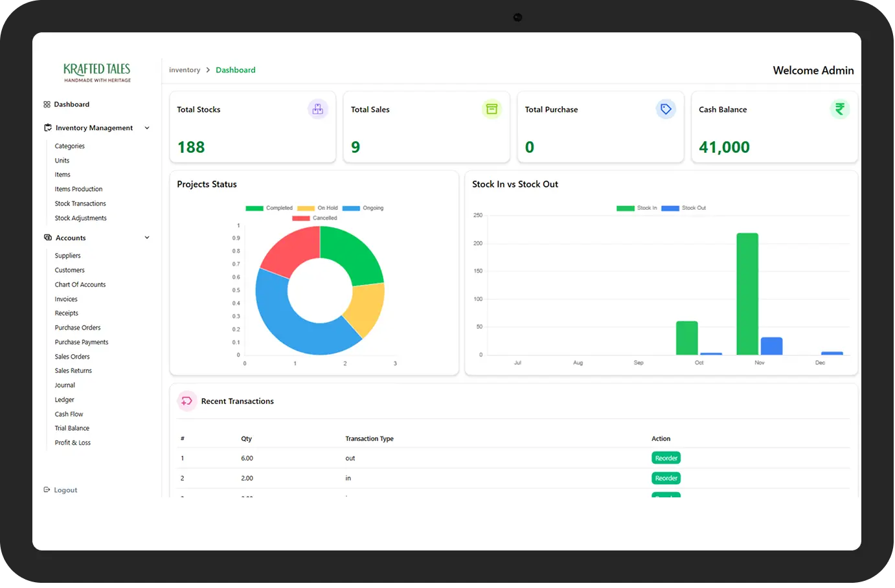
Task: Click the Total Sales value 9
Action: coord(356,148)
